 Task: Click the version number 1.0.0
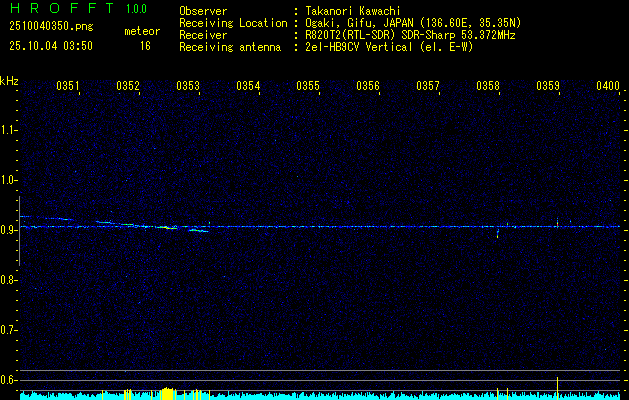click(x=136, y=9)
